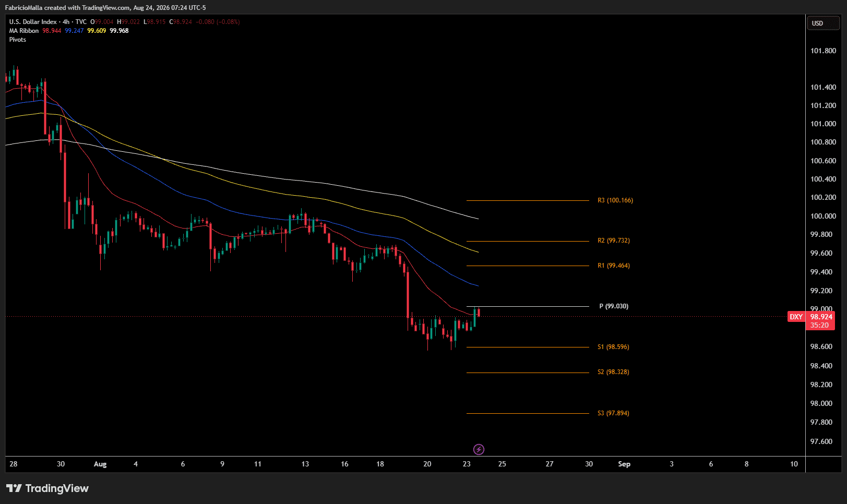
Task: Click the 100.200 price axis label
Action: pyautogui.click(x=823, y=197)
